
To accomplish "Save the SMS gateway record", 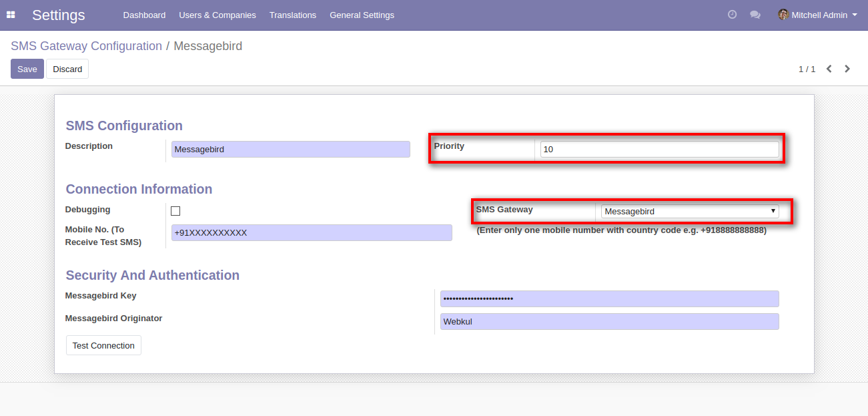I will [27, 69].
